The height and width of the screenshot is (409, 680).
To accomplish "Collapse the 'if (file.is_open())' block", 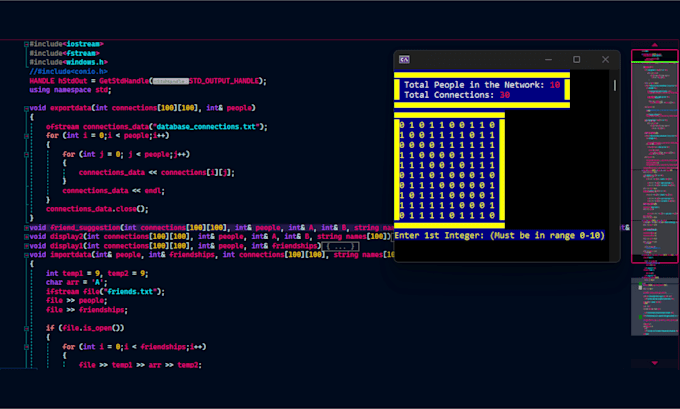I will [x=26, y=328].
